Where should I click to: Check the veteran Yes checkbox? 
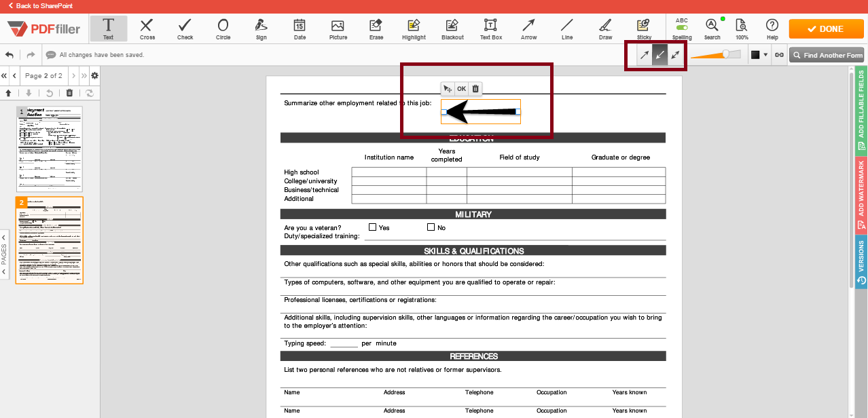(372, 227)
